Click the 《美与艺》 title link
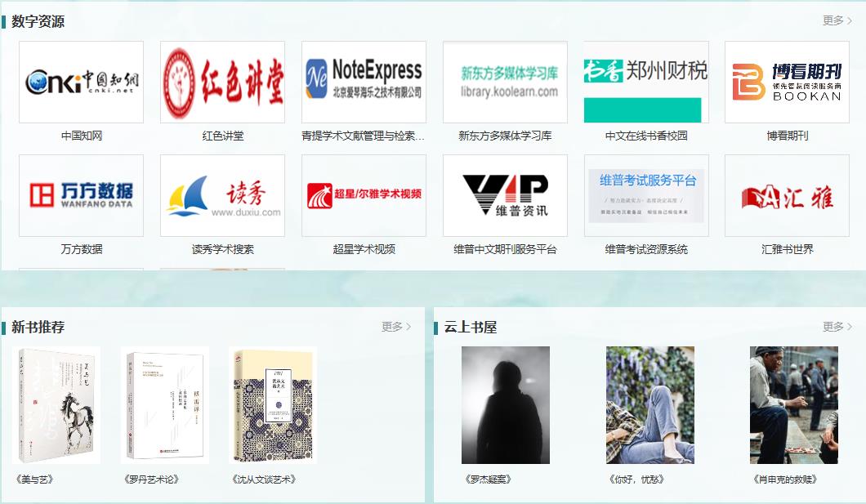Image resolution: width=866 pixels, height=504 pixels. pyautogui.click(x=34, y=479)
